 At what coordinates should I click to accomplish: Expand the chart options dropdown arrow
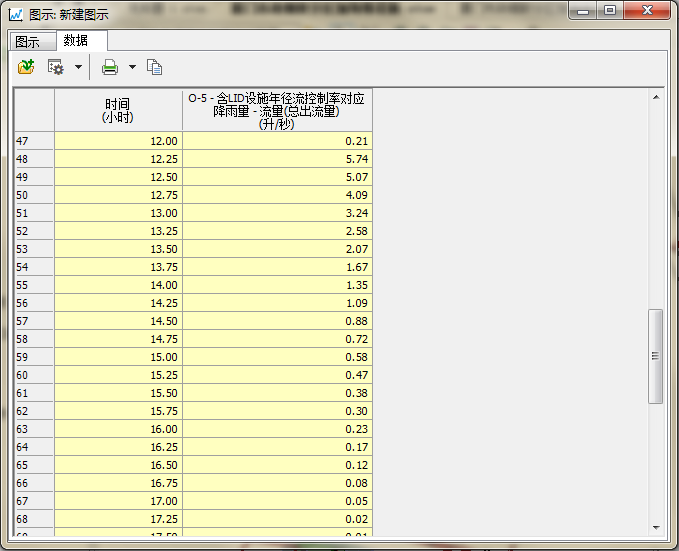[78, 67]
